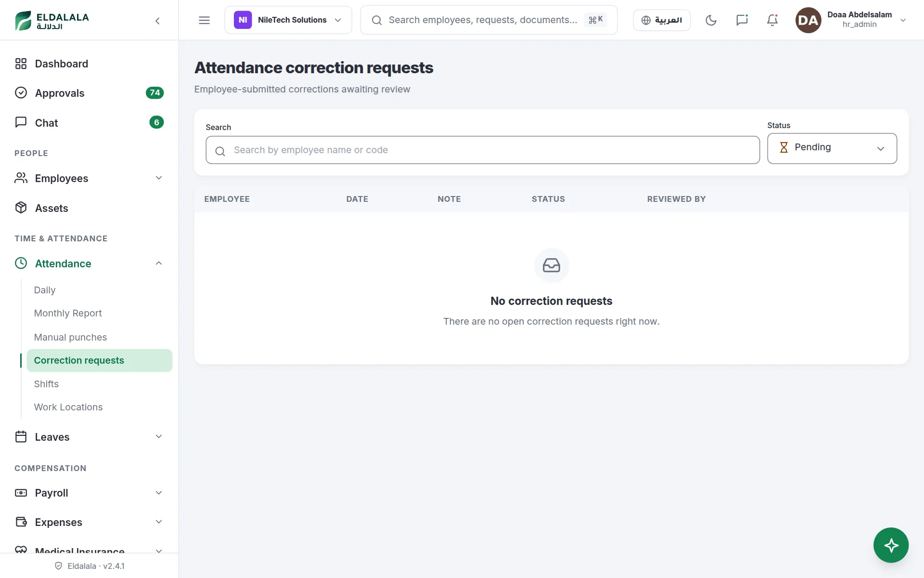Open the Pending status dropdown
The height and width of the screenshot is (578, 924).
tap(832, 148)
